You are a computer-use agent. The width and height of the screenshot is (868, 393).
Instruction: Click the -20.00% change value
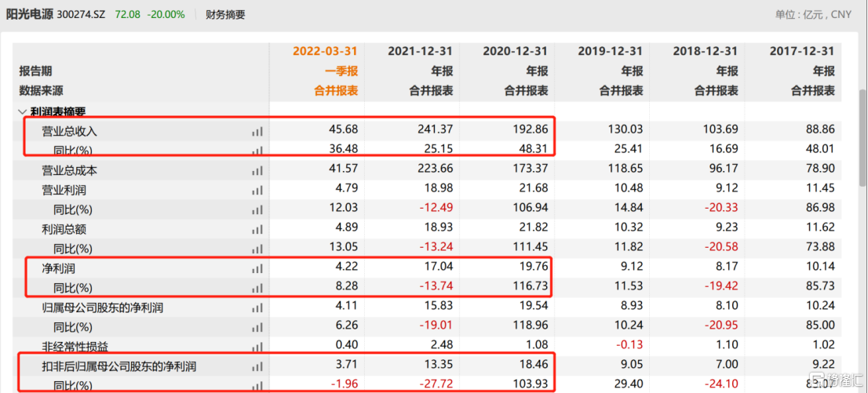pyautogui.click(x=166, y=14)
